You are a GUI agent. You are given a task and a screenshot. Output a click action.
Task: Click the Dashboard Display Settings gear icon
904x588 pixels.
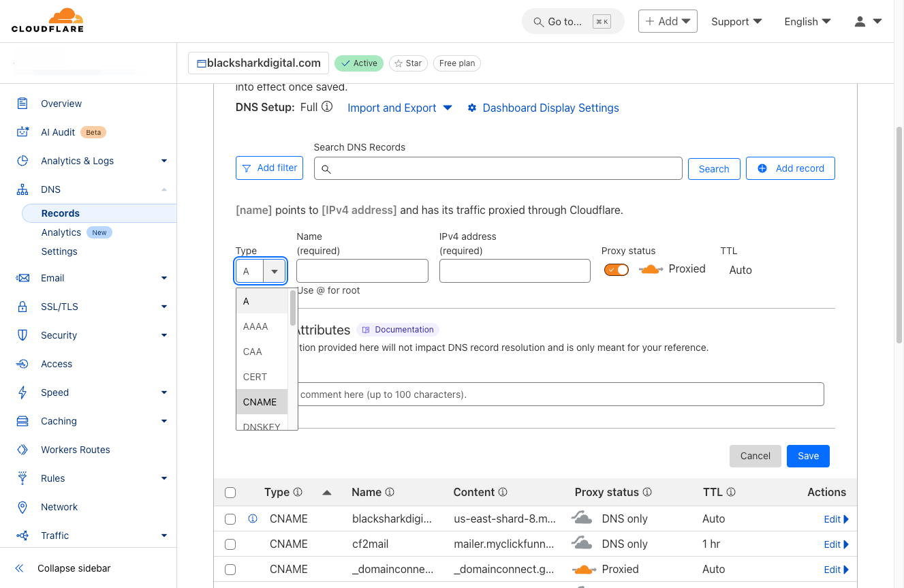point(472,108)
